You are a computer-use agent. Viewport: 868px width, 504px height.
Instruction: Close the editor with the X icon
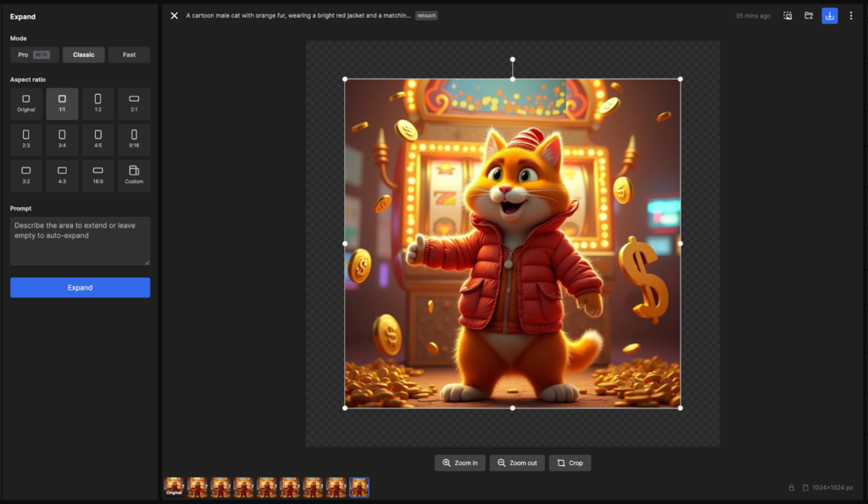tap(174, 15)
